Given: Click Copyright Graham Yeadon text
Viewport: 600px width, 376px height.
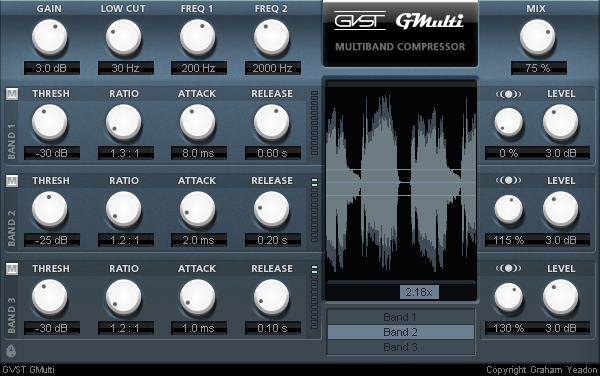Looking at the screenshot, I should pos(541,370).
